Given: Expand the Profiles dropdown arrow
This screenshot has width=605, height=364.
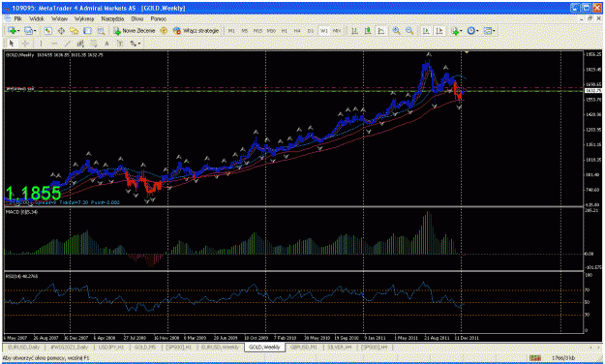Looking at the screenshot, I should click(35, 31).
